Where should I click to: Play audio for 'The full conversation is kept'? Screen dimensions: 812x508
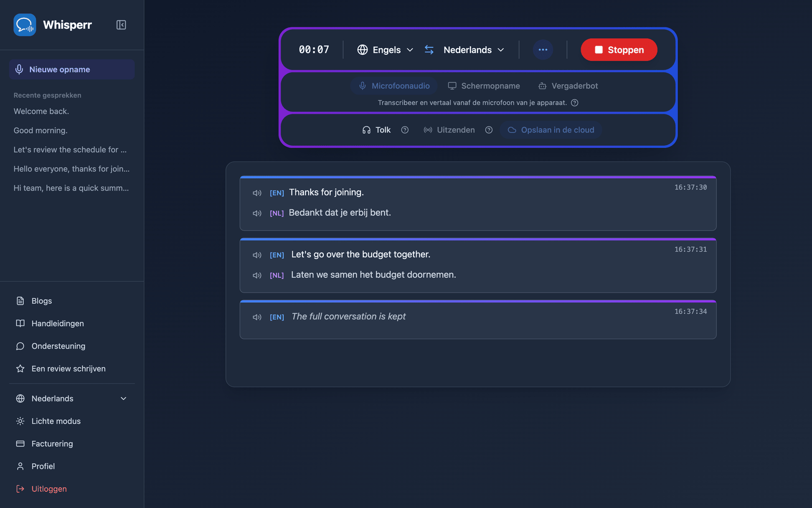[x=257, y=317]
